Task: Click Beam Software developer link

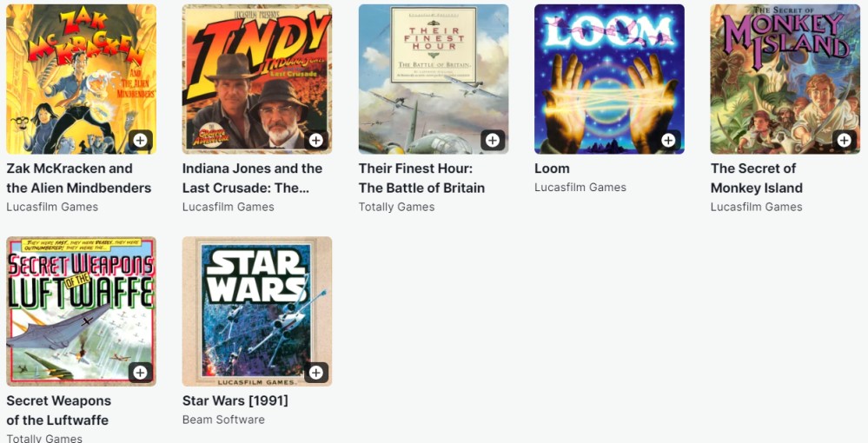Action: point(223,420)
